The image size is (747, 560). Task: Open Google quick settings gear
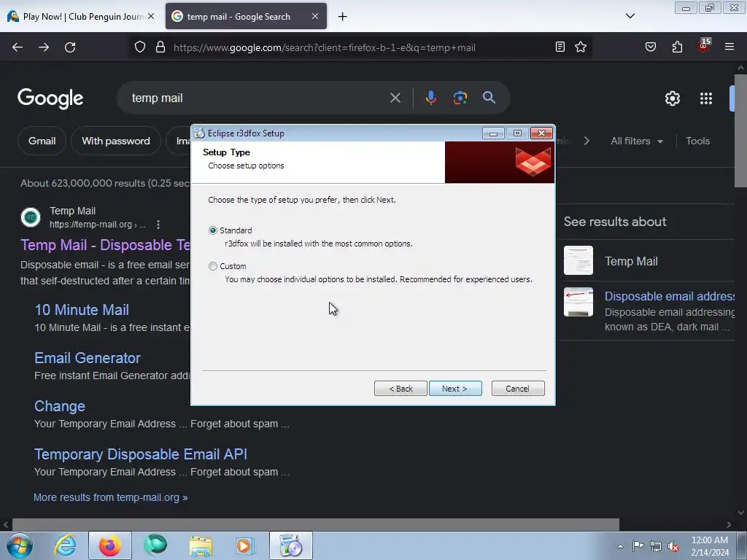click(x=672, y=98)
